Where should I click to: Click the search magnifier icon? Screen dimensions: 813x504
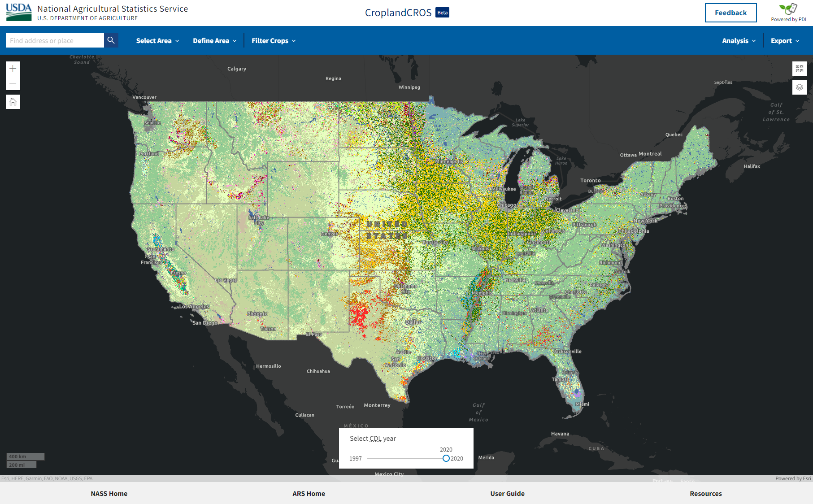(111, 40)
